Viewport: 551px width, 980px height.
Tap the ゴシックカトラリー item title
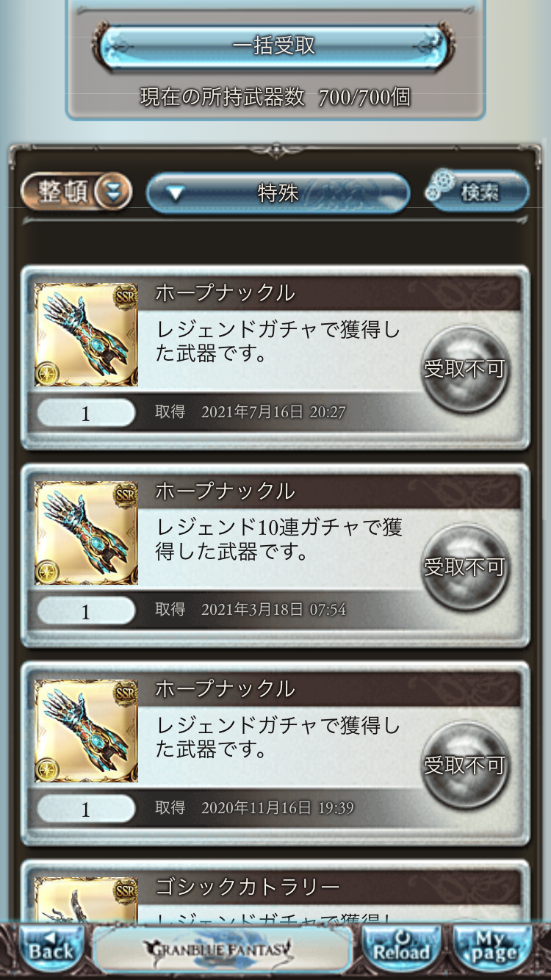247,887
